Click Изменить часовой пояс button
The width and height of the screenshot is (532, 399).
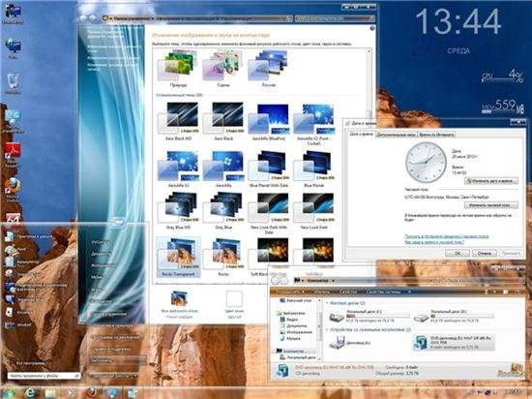click(x=491, y=205)
